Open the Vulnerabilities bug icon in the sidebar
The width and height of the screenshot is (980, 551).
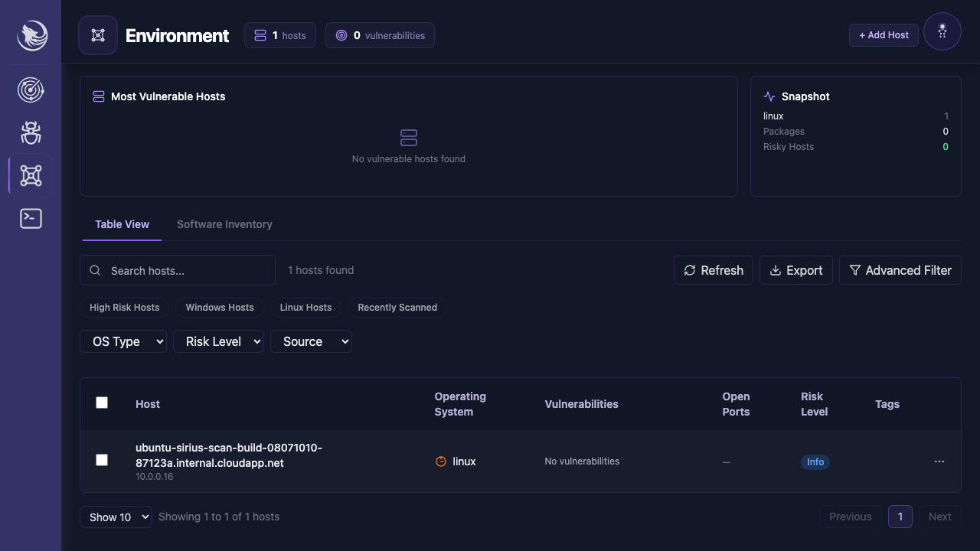31,133
